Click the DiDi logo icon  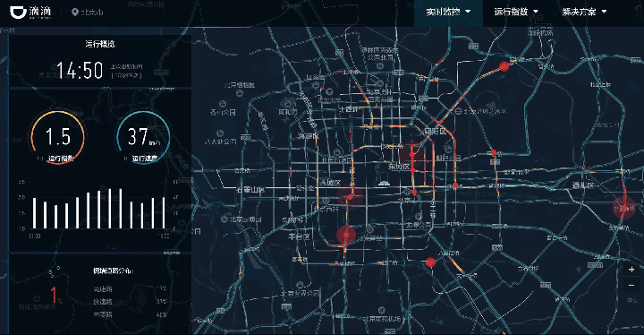[18, 12]
